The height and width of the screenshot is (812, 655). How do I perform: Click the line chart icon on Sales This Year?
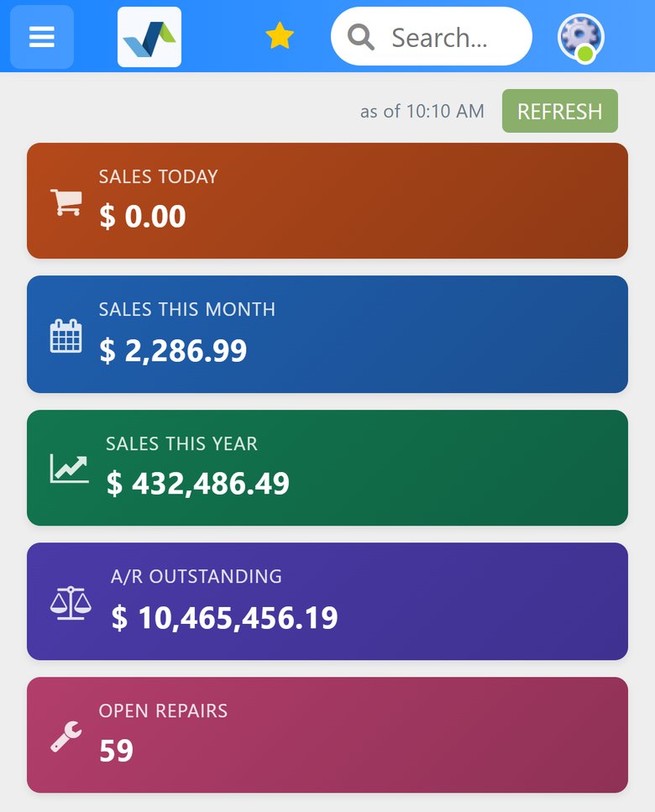(70, 469)
